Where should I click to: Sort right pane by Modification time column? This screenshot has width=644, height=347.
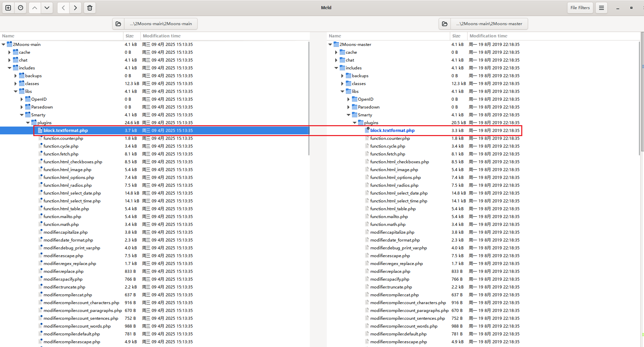tap(488, 36)
